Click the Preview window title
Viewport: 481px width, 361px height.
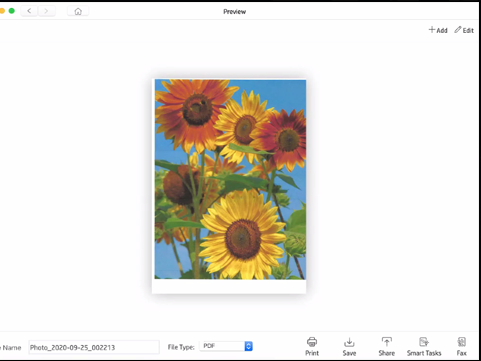(234, 11)
